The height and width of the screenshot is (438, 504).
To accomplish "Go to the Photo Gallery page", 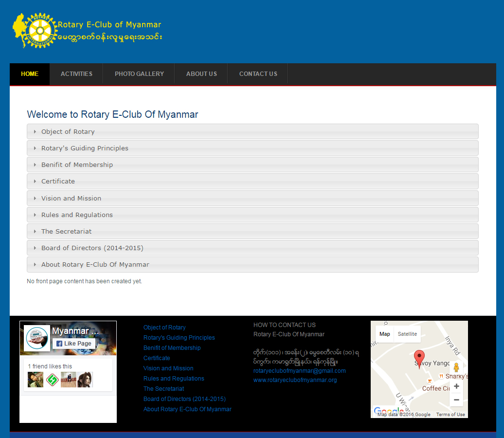I will [139, 74].
